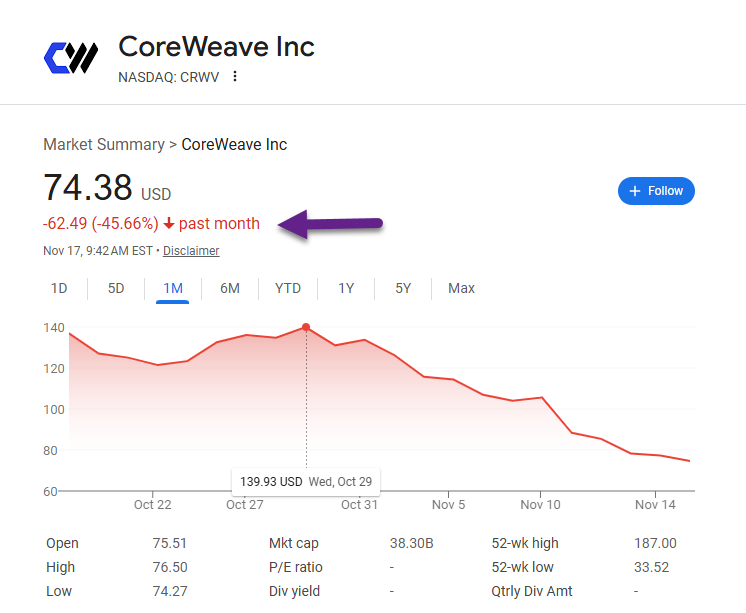Screen dimensions: 746x613
Task: Click the Follow button
Action: 656,191
